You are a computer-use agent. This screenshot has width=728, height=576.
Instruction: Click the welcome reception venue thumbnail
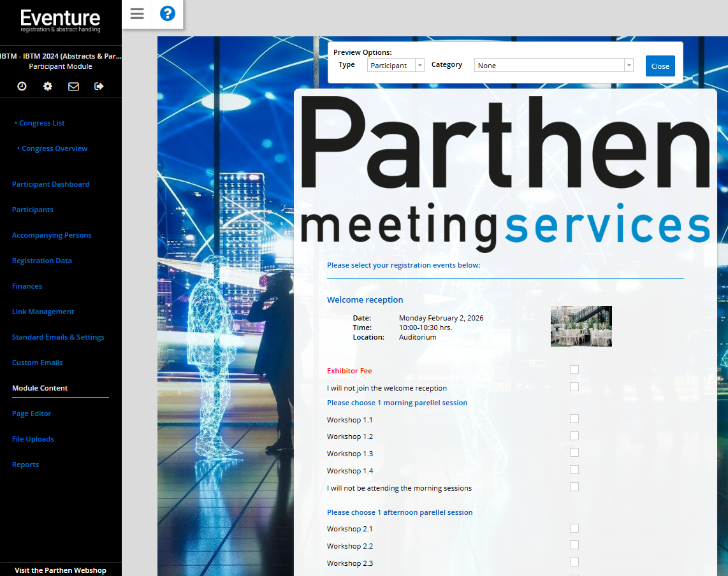(x=581, y=326)
